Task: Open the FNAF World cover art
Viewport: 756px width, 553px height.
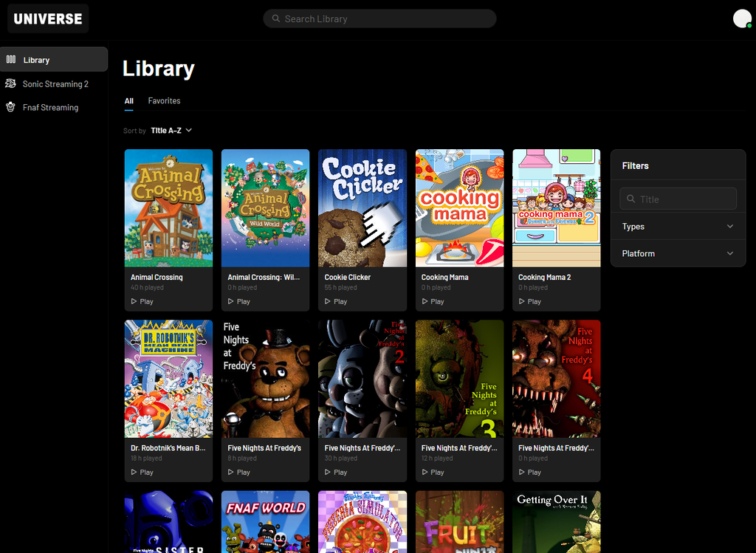Action: tap(265, 522)
